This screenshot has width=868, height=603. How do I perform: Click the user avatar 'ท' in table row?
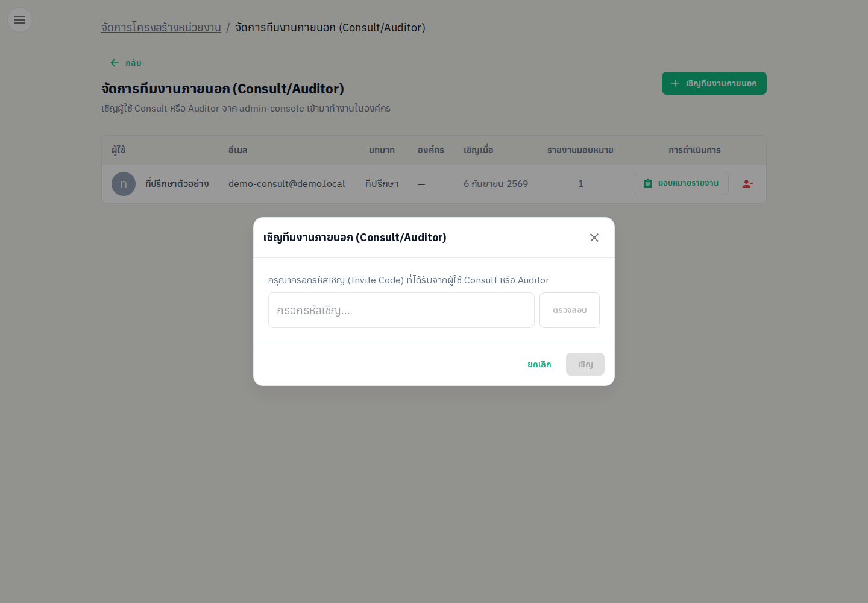(124, 184)
